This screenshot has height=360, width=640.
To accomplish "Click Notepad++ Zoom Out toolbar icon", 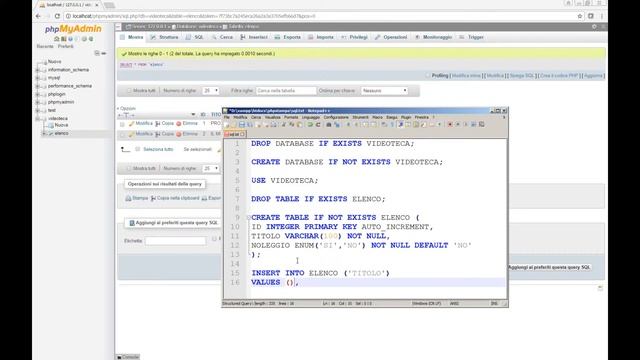I will point(356,124).
